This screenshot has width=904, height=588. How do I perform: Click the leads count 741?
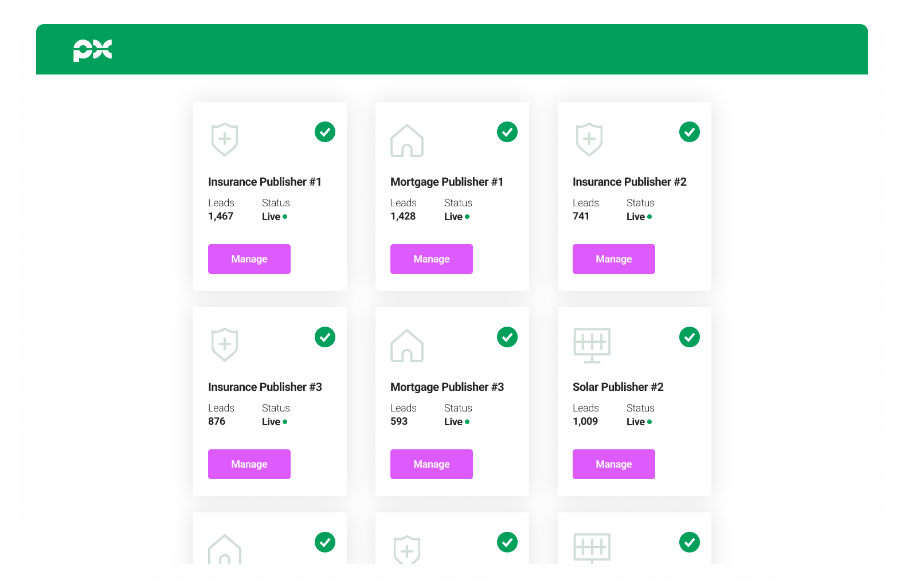coord(581,216)
